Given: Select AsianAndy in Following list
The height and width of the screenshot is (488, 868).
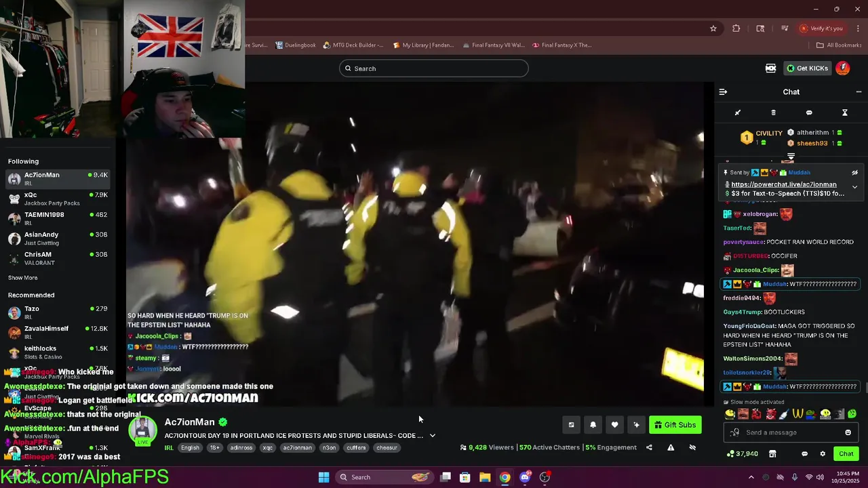Looking at the screenshot, I should (x=58, y=239).
